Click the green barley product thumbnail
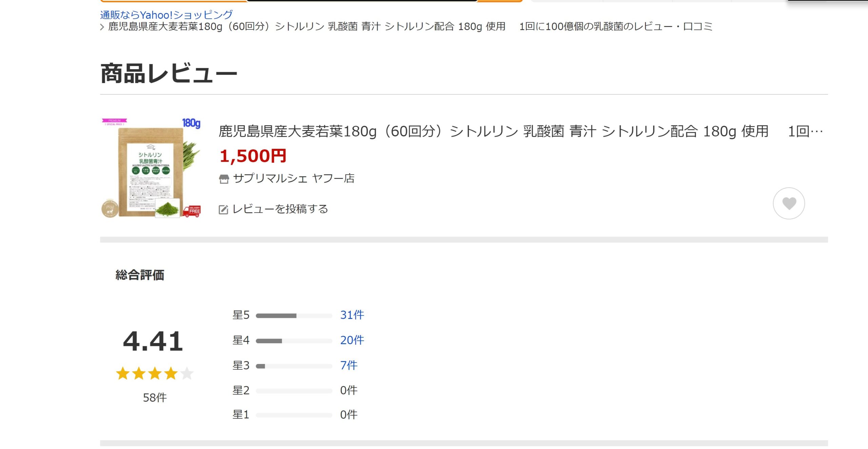 pos(151,168)
